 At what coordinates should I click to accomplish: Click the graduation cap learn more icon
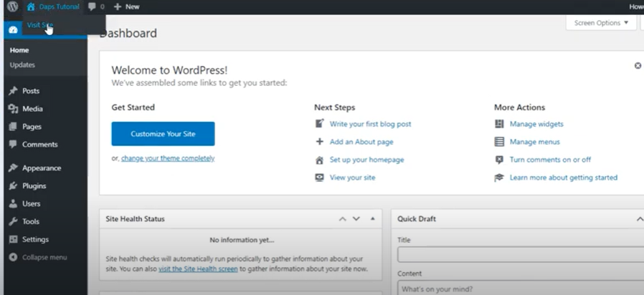point(499,178)
